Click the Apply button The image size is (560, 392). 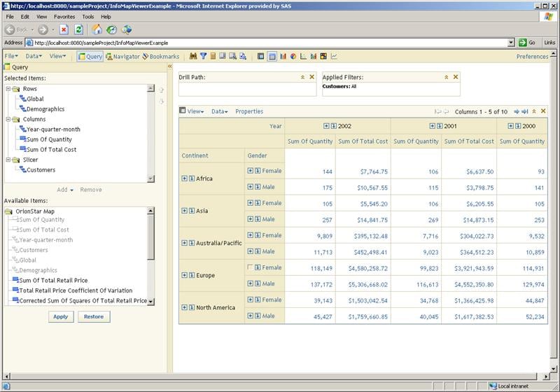[x=61, y=316]
